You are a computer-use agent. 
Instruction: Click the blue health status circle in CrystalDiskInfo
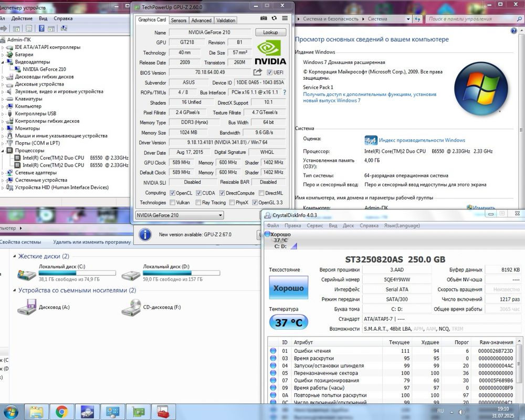pyautogui.click(x=267, y=234)
